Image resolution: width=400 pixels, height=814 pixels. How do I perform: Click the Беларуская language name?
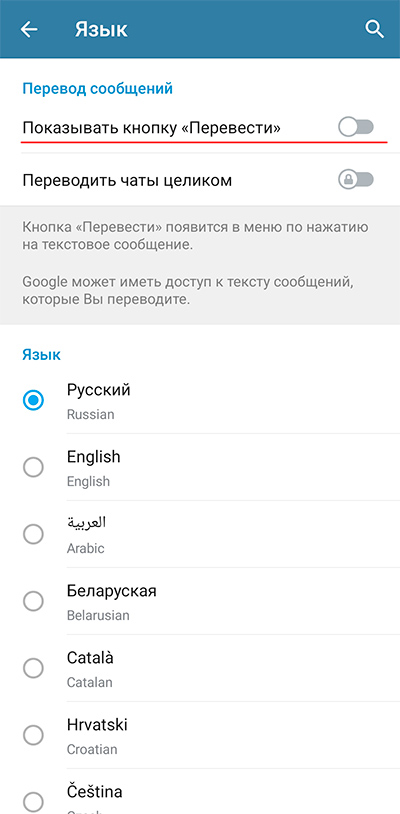pos(112,591)
